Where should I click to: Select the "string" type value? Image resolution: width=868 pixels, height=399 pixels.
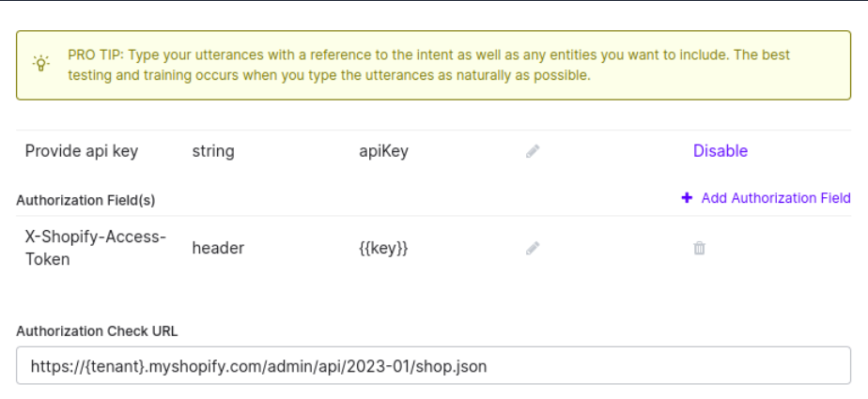pyautogui.click(x=213, y=151)
